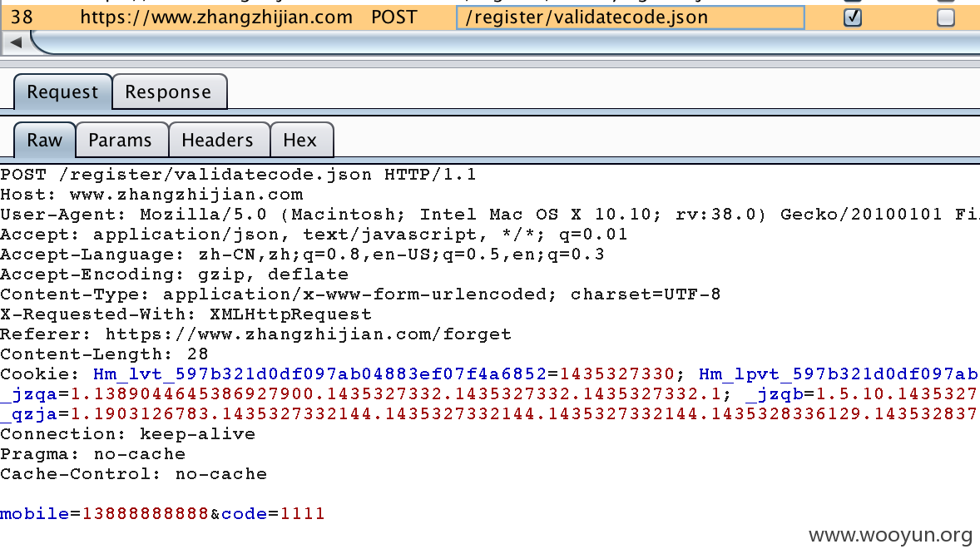Screen dimensions: 980x559
Task: Open the Params tab
Action: tap(121, 140)
